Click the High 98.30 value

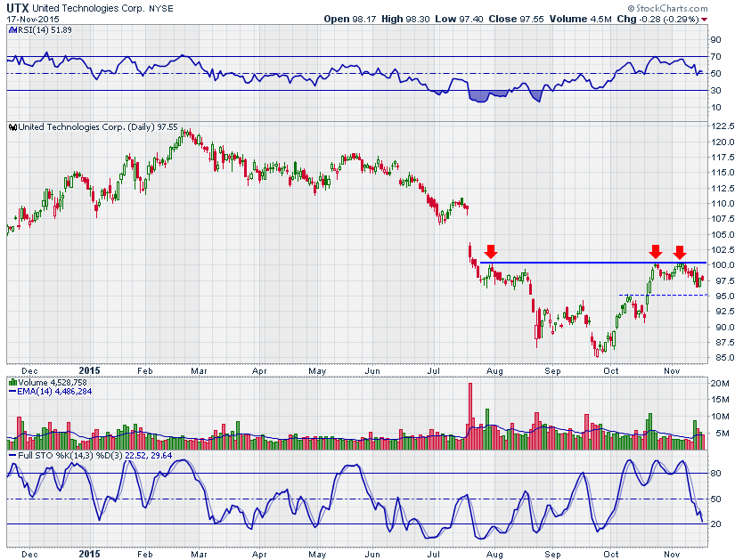pos(405,19)
